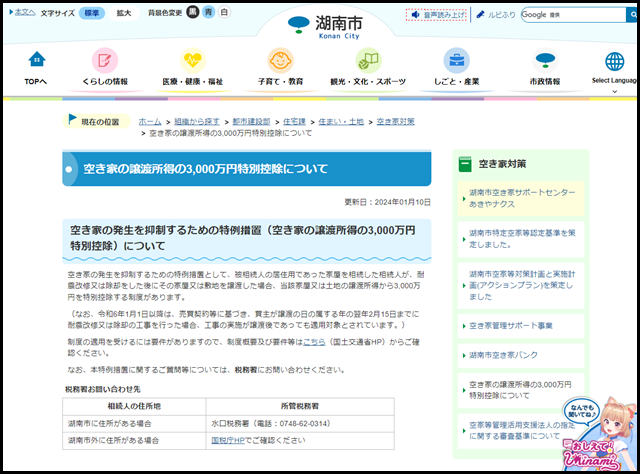Click the TOPへ label
Viewport: 640px width, 474px height.
(36, 82)
